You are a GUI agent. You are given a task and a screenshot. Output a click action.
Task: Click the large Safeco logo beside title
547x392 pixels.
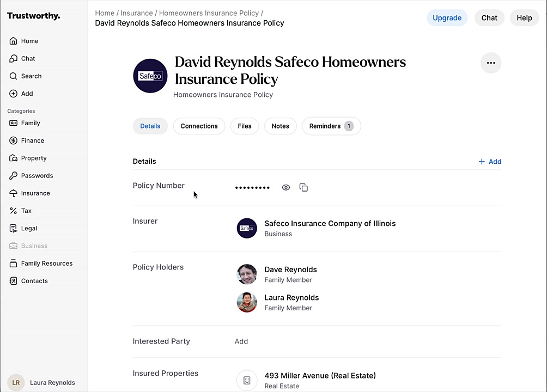coord(150,76)
